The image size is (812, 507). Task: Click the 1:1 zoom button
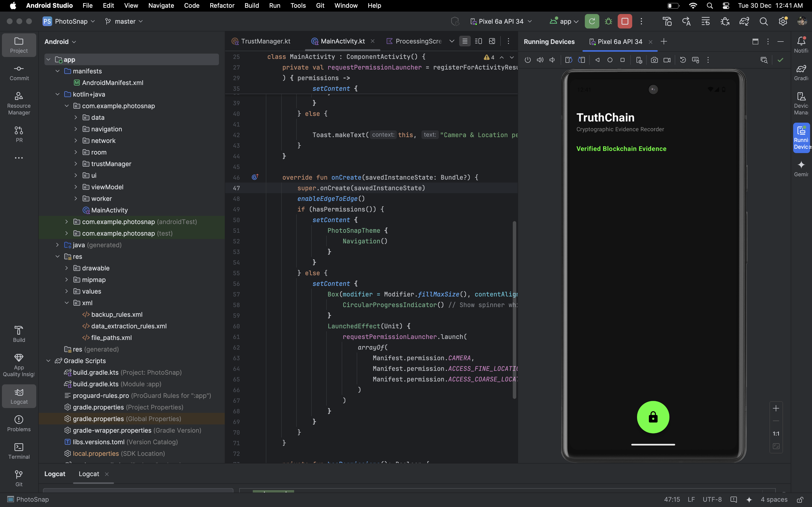tap(776, 434)
